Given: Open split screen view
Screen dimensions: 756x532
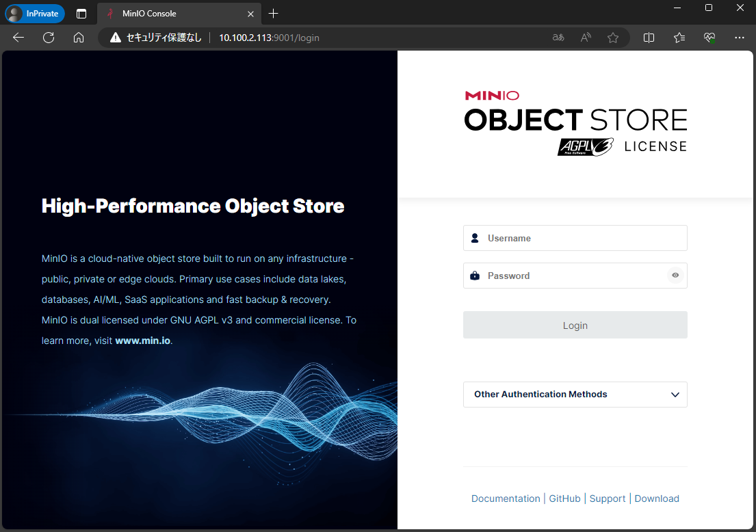Looking at the screenshot, I should (649, 38).
